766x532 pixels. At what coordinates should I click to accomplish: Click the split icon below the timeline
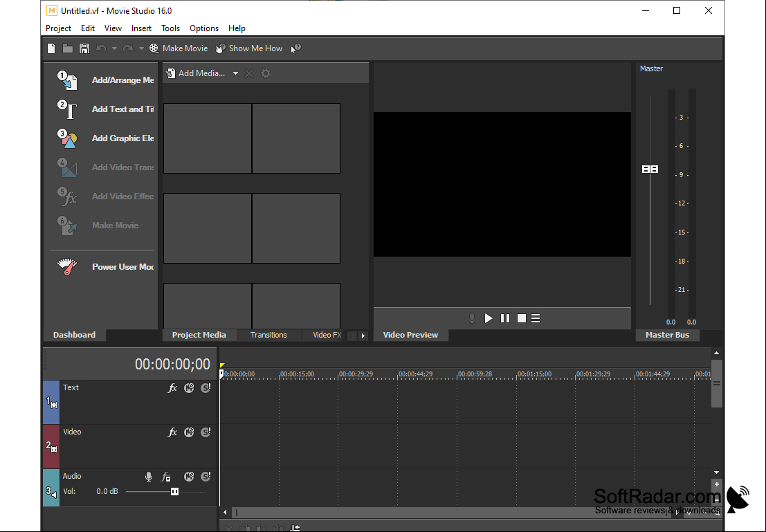click(x=278, y=528)
